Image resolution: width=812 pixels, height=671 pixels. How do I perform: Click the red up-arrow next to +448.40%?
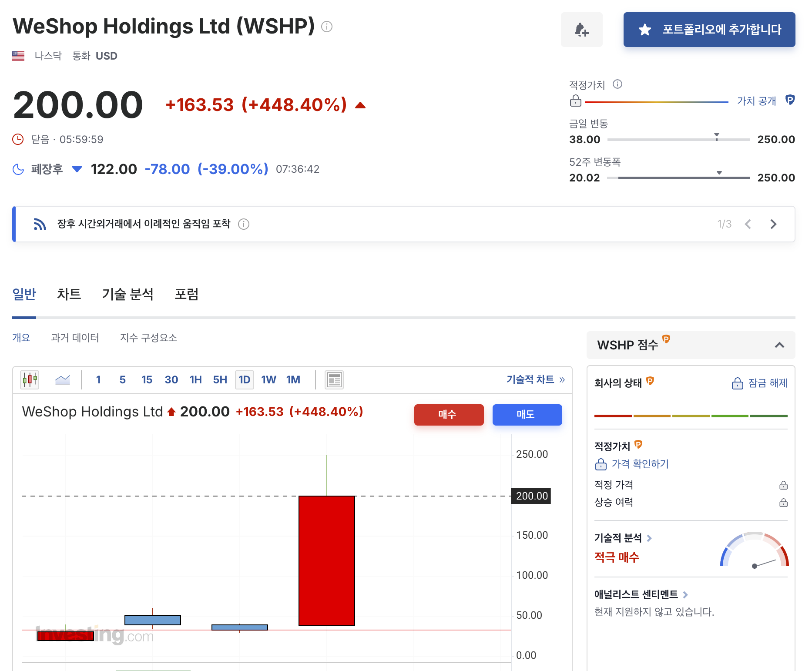tap(360, 105)
